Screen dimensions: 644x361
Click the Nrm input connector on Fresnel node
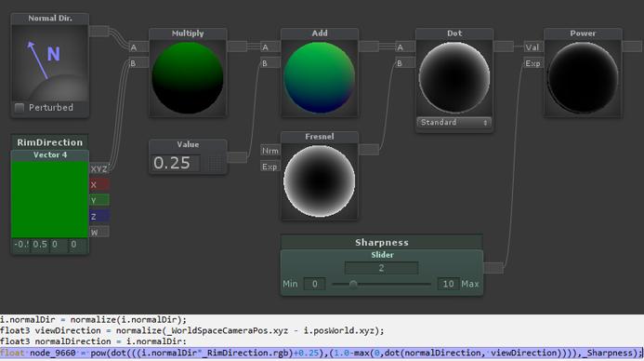[x=270, y=151]
